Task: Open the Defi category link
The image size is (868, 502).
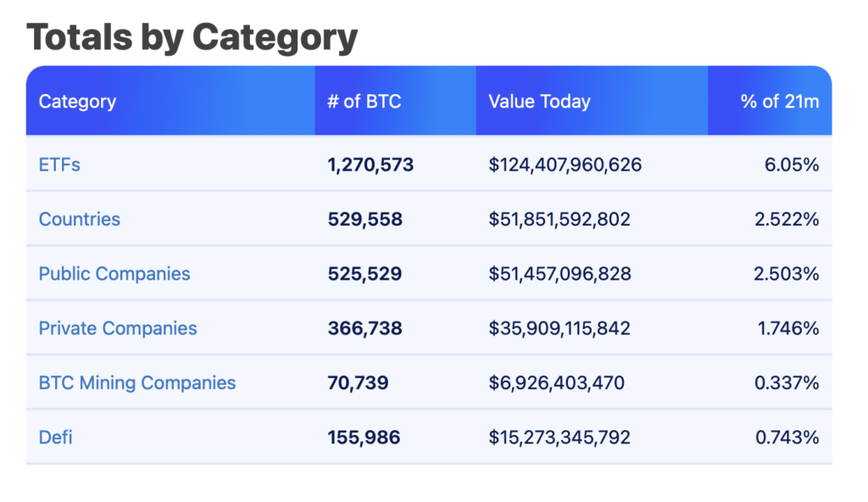Action: coord(56,438)
